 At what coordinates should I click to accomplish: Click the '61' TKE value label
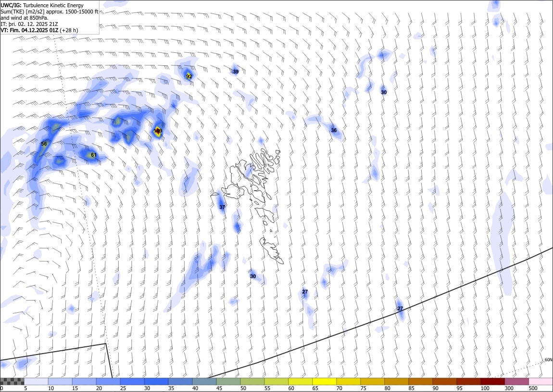click(x=93, y=155)
